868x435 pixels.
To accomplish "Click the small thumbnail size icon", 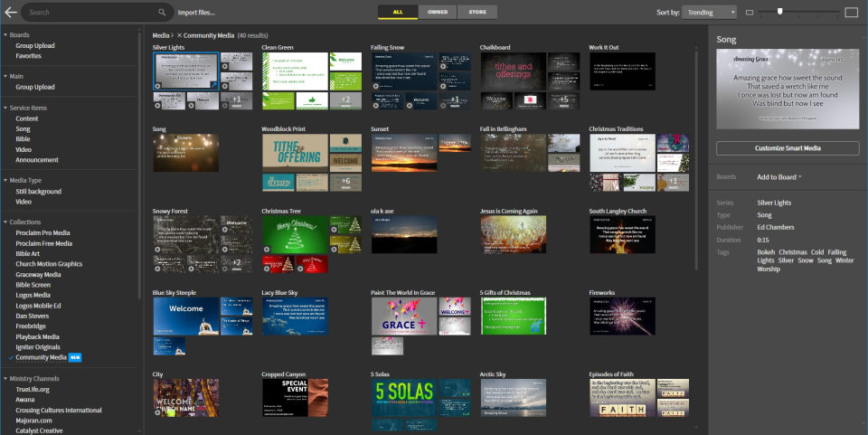I will coord(750,12).
